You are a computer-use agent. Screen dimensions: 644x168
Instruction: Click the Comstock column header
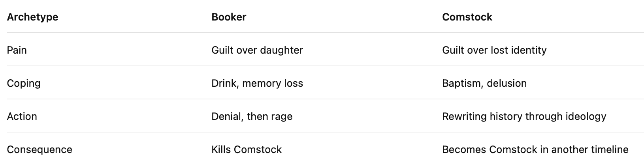click(467, 17)
